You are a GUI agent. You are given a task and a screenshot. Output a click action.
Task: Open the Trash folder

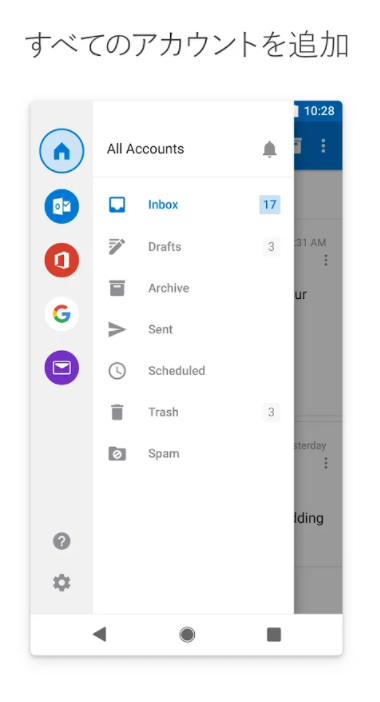point(193,412)
